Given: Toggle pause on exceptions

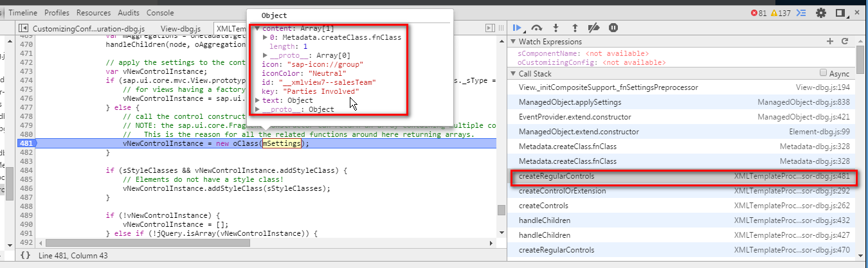Looking at the screenshot, I should (613, 28).
